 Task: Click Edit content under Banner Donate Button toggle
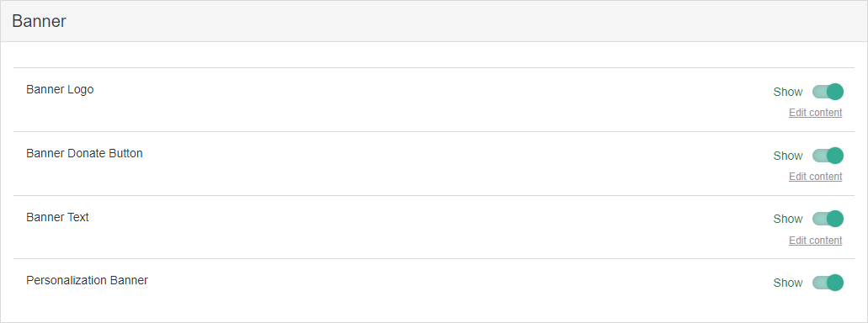coord(816,177)
